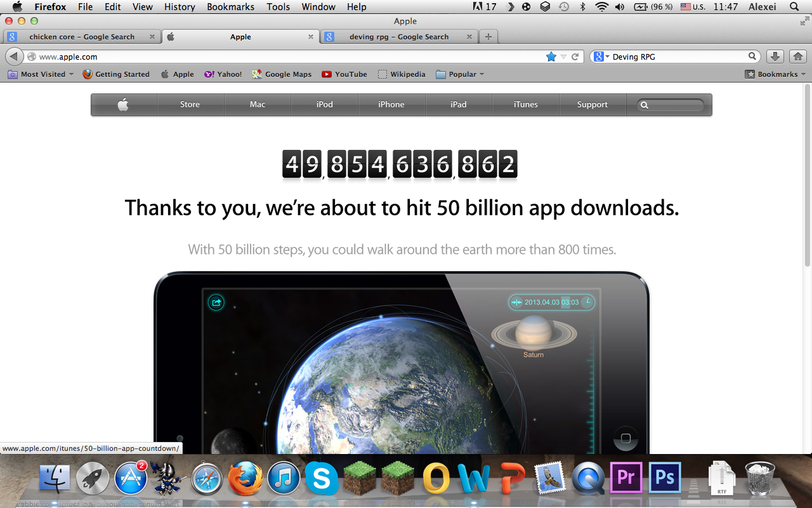Open the iPhone section link
812x508 pixels.
tap(391, 105)
